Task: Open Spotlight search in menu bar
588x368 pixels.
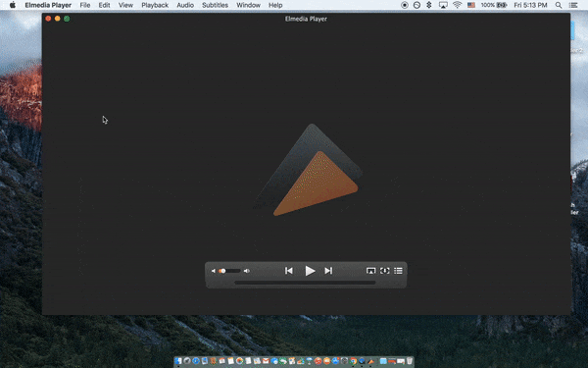Action: point(559,5)
